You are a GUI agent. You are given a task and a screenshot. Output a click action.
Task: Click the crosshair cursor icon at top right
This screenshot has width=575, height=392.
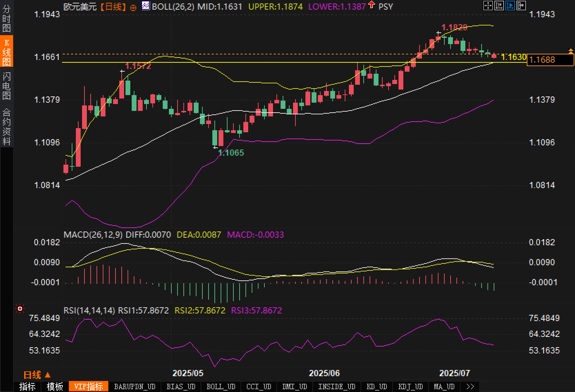pyautogui.click(x=488, y=5)
